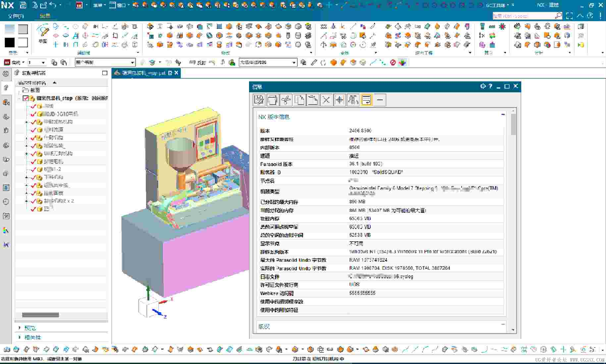This screenshot has width=606, height=364.
Task: Click the magnifier icon in command search box
Action: (558, 16)
